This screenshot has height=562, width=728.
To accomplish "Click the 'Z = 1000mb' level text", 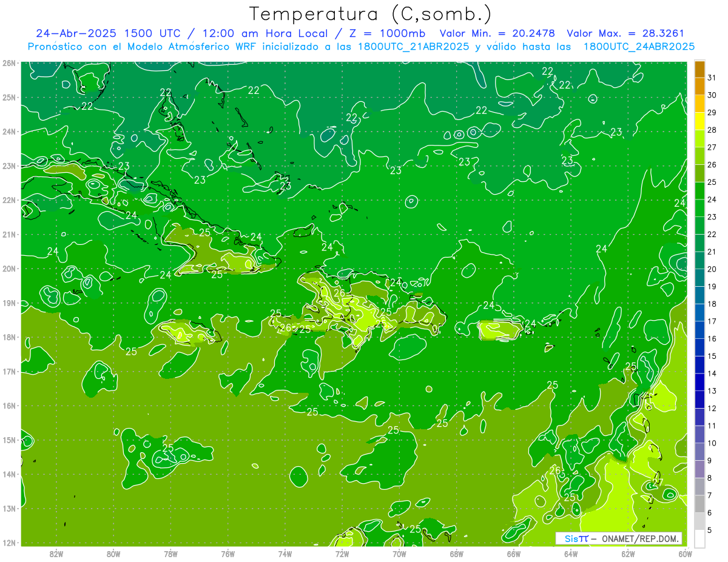I will coord(388,33).
